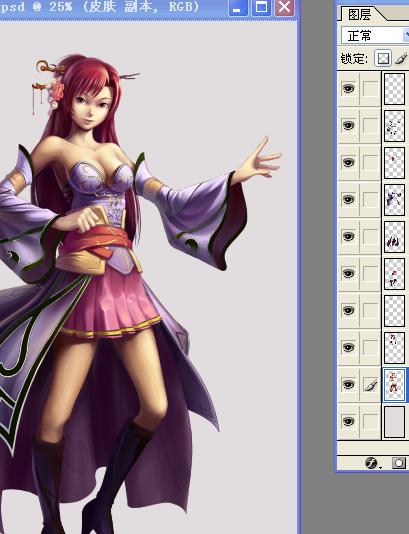Close the psd document window
The height and width of the screenshot is (534, 409).
click(284, 7)
